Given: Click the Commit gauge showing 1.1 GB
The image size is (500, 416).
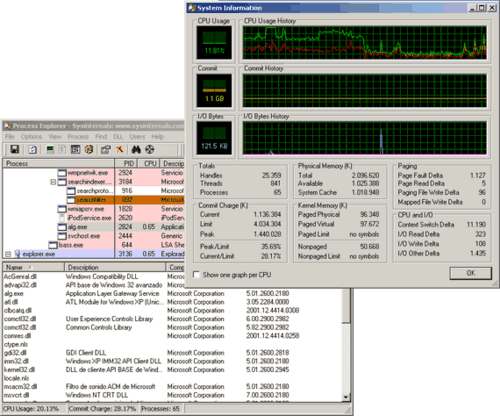Looking at the screenshot, I should [214, 91].
